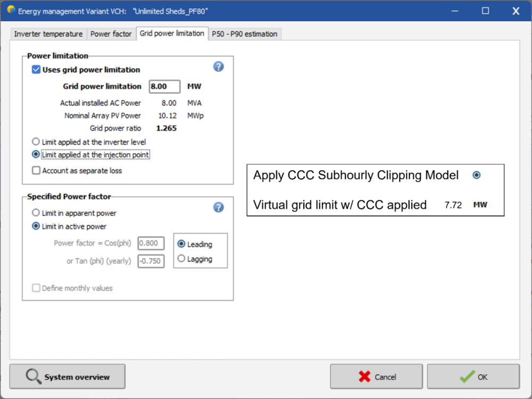This screenshot has height=399, width=532.
Task: Choose Limit in active power option
Action: click(x=36, y=226)
